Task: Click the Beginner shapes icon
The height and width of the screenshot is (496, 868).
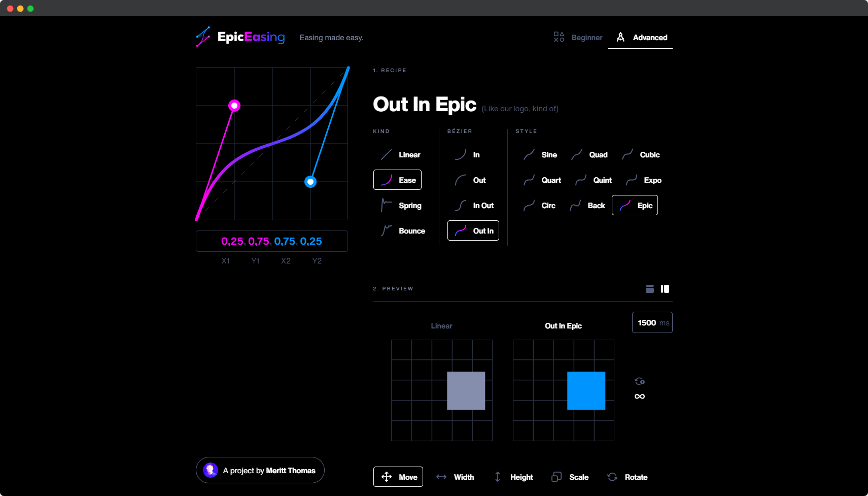Action: 559,37
